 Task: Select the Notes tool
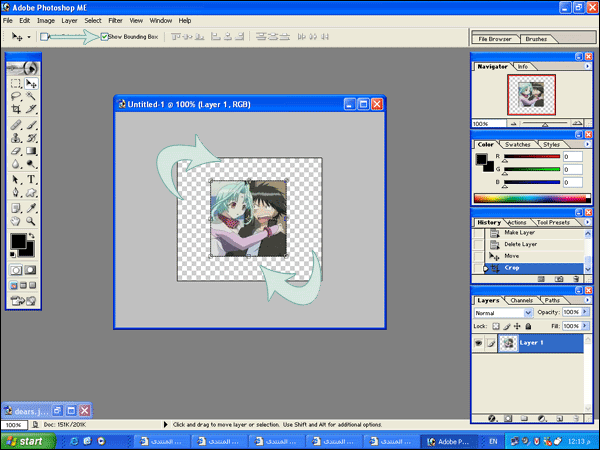click(16, 208)
